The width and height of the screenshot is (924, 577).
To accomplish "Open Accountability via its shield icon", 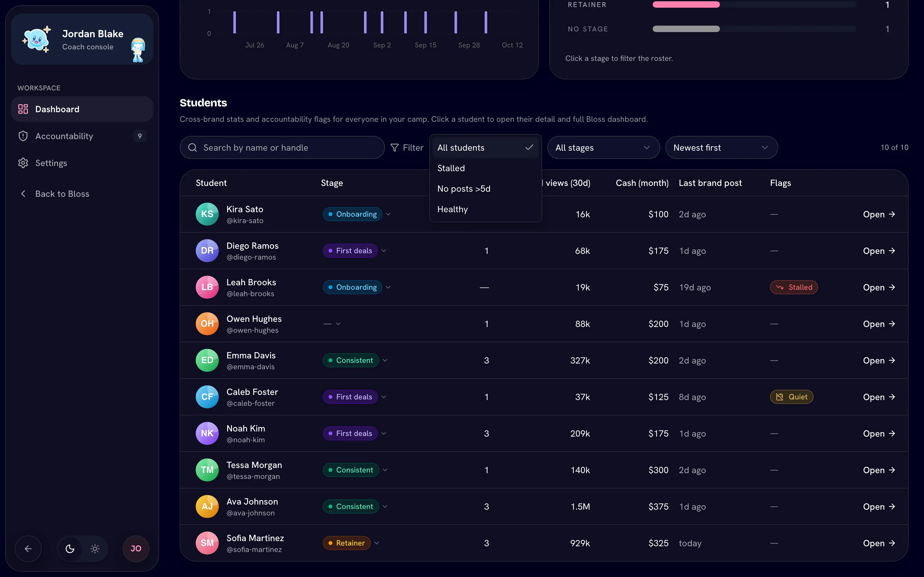I will (x=23, y=136).
